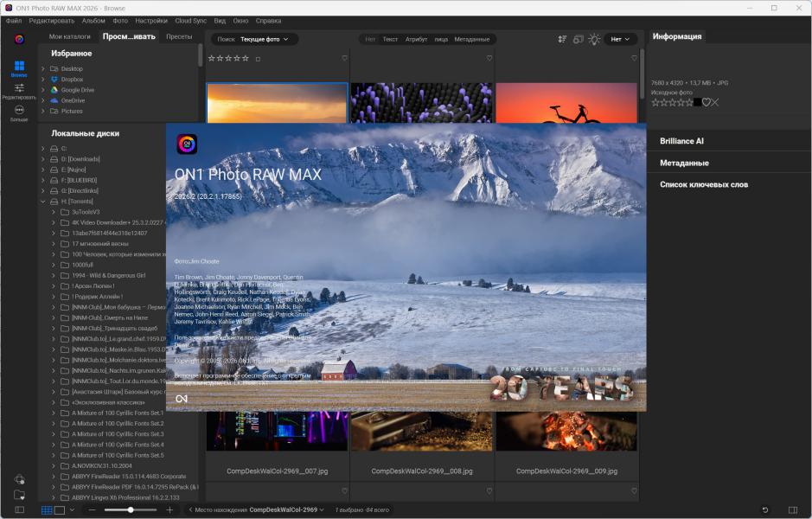Click the undo arrow icon at bottom right

point(765,510)
